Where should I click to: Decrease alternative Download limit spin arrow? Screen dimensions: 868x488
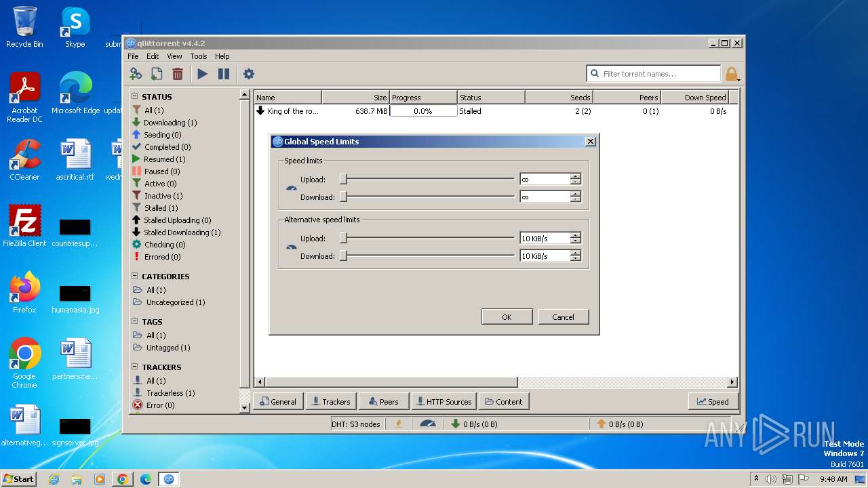[x=576, y=259]
